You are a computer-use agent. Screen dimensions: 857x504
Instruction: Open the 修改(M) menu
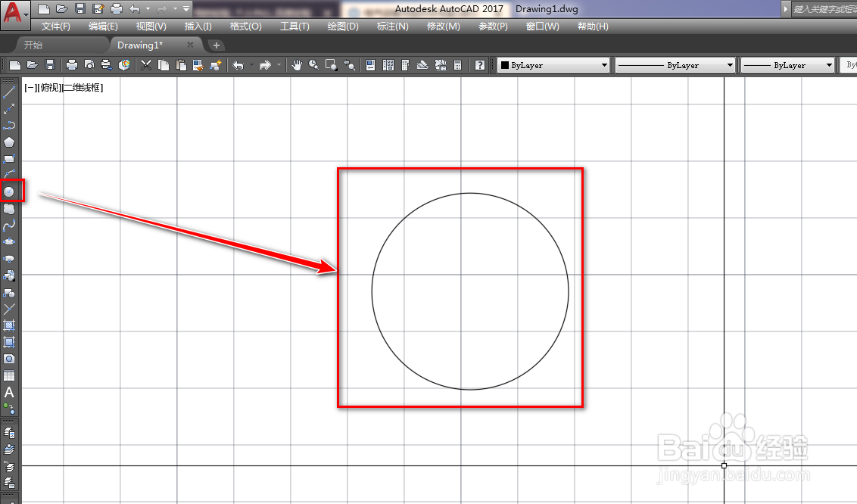click(443, 26)
